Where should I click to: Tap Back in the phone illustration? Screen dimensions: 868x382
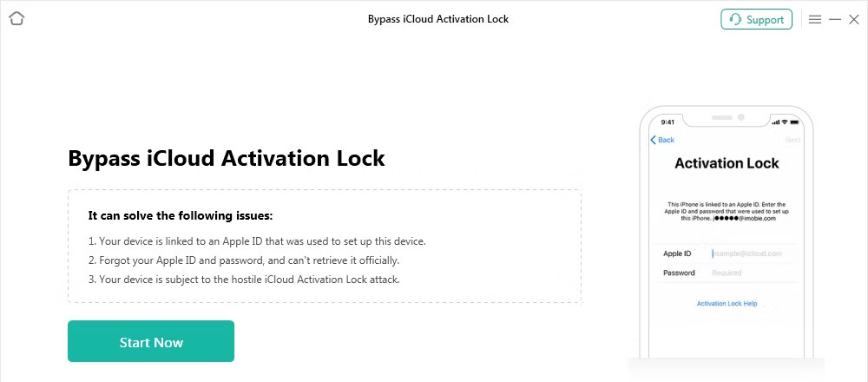click(x=662, y=140)
